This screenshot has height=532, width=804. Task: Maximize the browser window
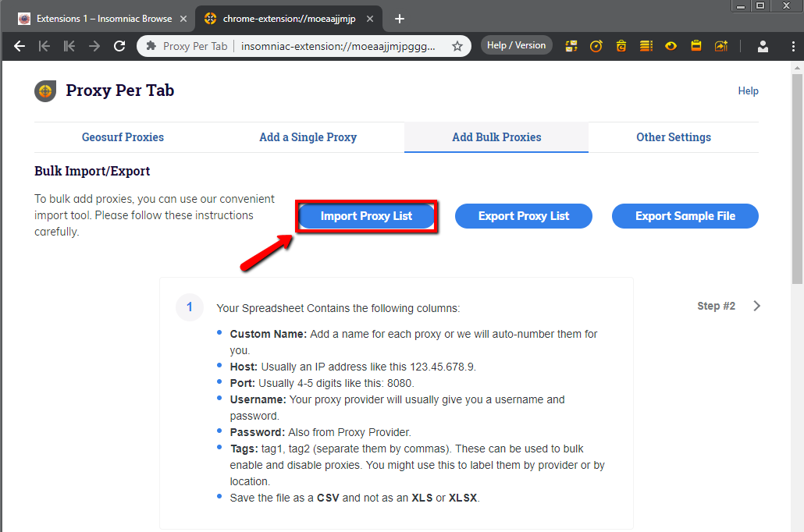[x=760, y=6]
